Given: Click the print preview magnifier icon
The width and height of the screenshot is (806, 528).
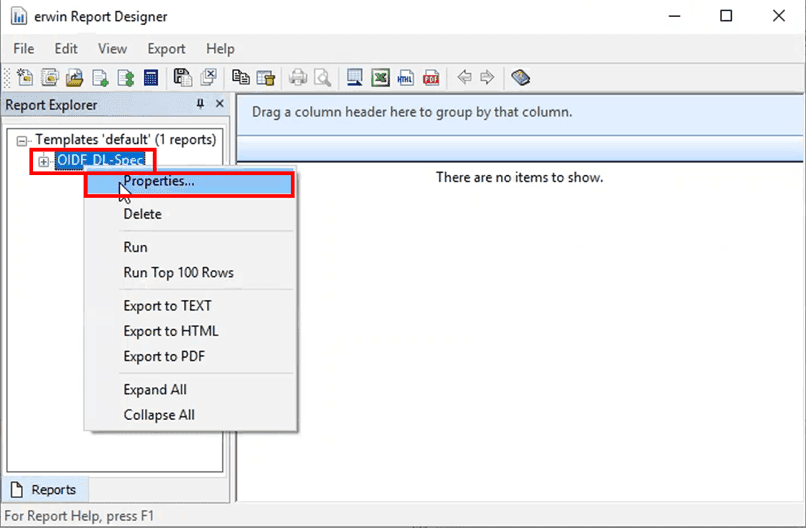Looking at the screenshot, I should point(323,78).
